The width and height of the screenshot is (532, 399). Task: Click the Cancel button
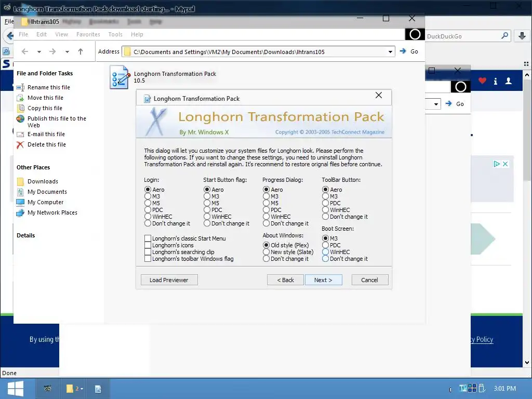370,280
